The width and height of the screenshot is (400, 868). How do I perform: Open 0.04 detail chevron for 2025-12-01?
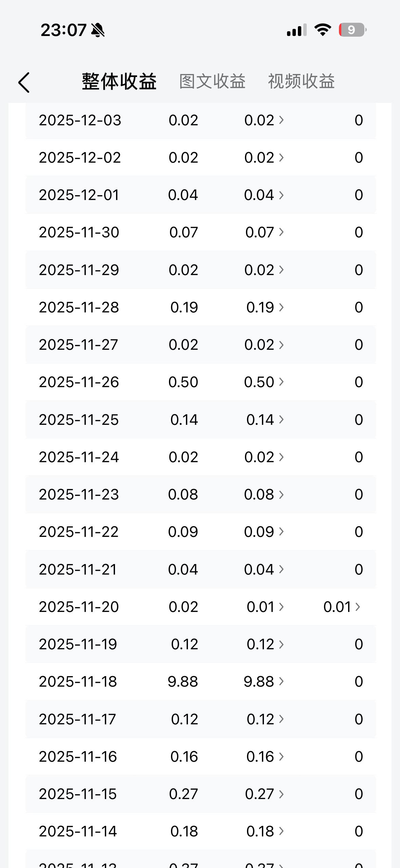281,195
